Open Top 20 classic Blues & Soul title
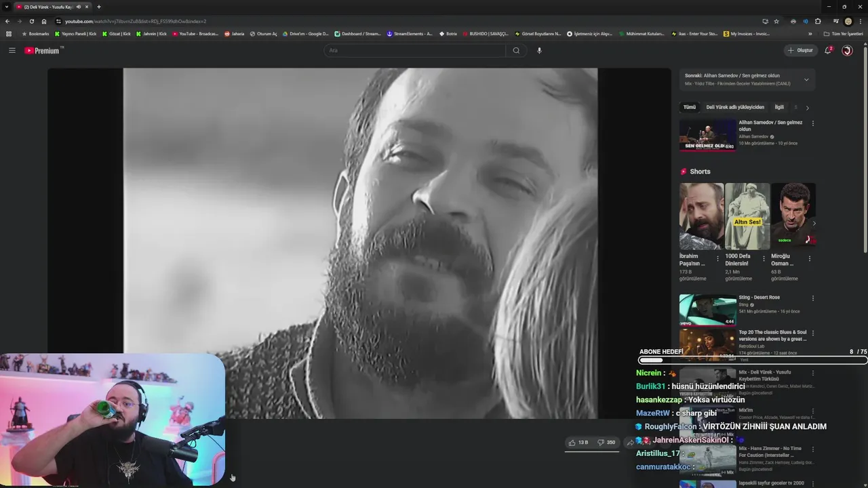This screenshot has width=868, height=488. tap(772, 335)
